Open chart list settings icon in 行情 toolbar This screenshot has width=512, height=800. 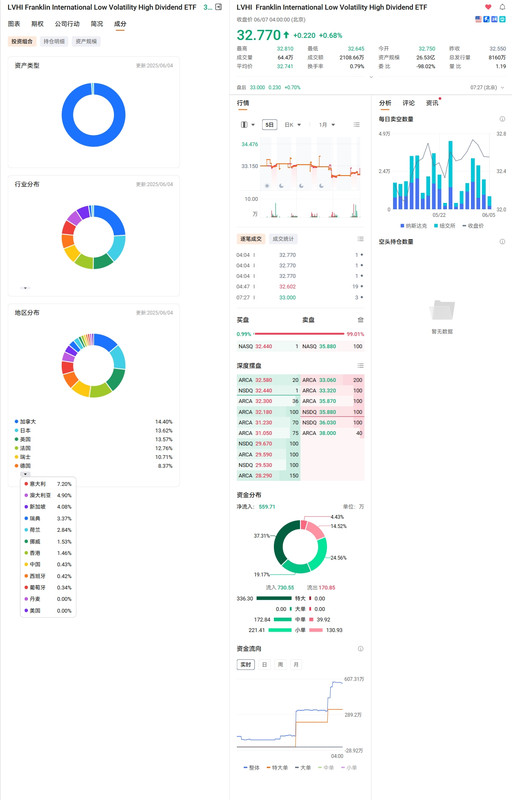pos(356,124)
